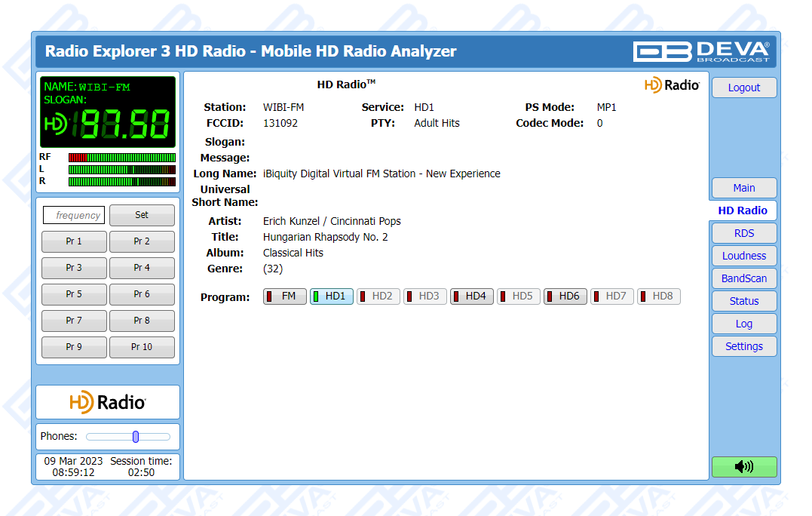Select the FM program button
Image resolution: width=812 pixels, height=516 pixels.
(x=285, y=296)
